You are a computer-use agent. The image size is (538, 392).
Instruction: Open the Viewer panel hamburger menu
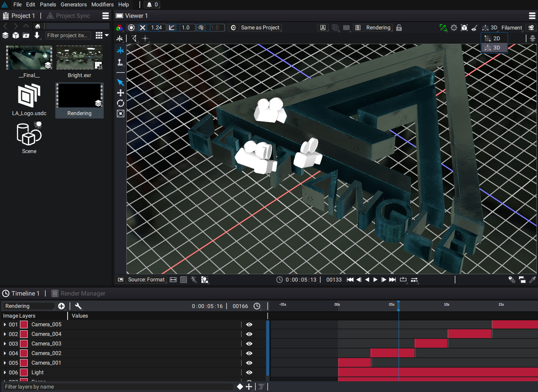532,16
